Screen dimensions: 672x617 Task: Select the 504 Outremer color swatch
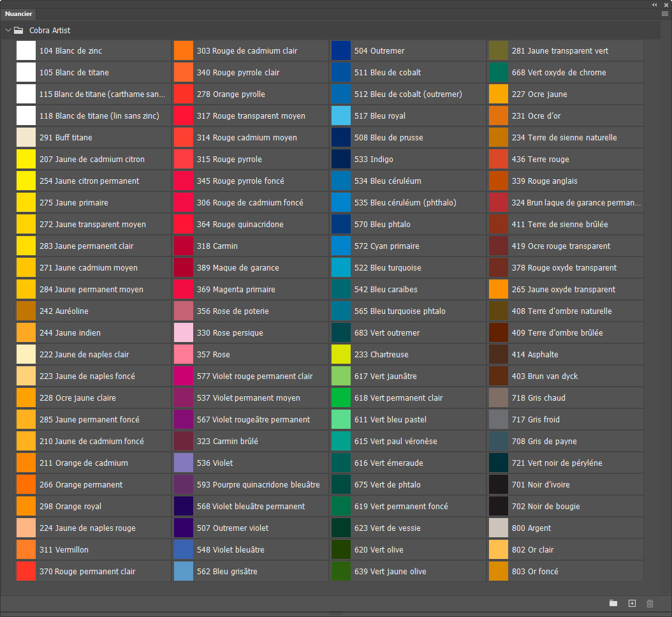point(340,50)
